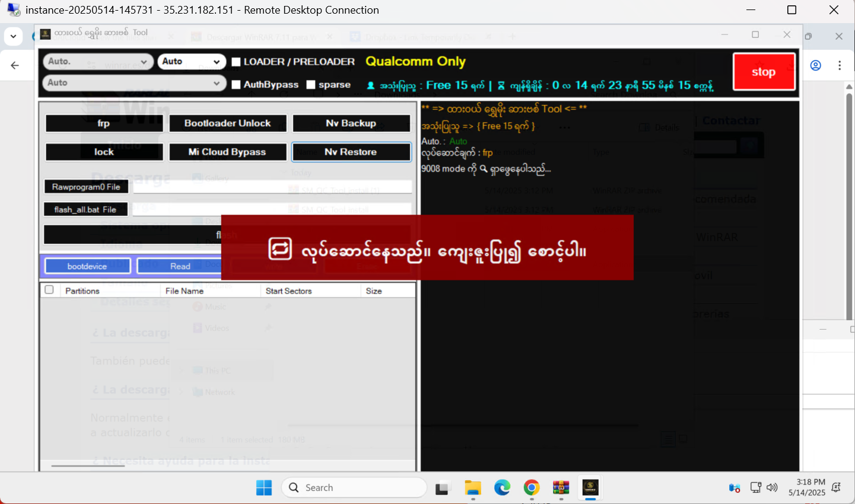Open Microsoft Edge from taskbar
The width and height of the screenshot is (855, 504).
click(x=502, y=487)
